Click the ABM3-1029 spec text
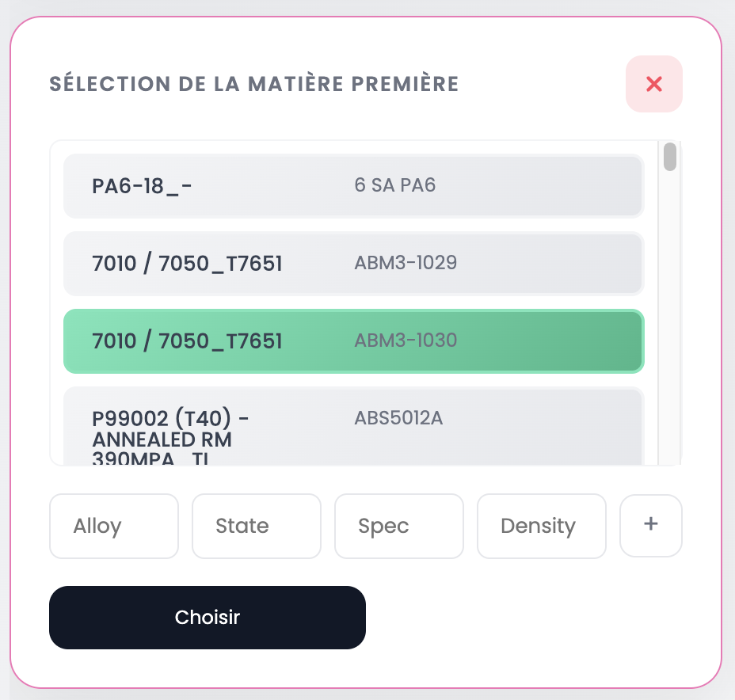 tap(406, 263)
